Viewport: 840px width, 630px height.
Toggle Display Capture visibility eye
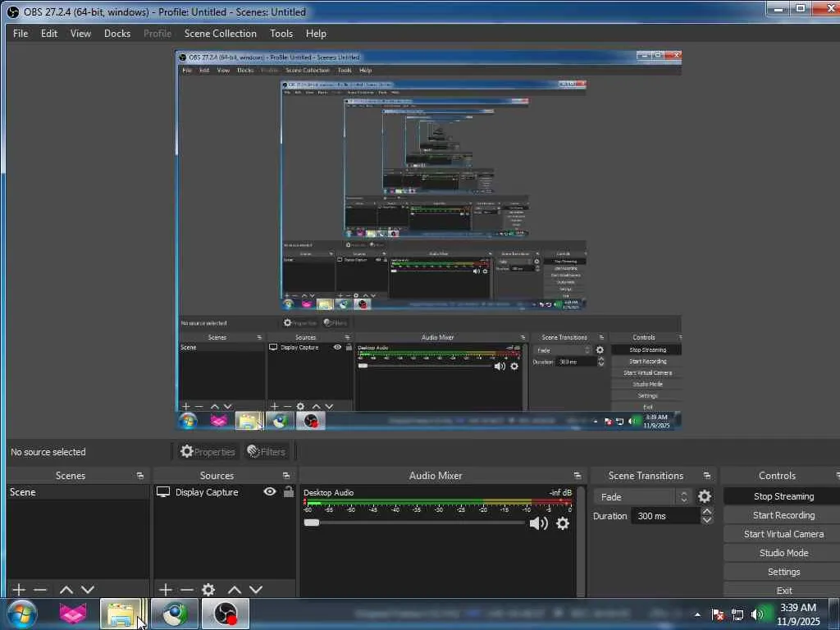coord(270,491)
